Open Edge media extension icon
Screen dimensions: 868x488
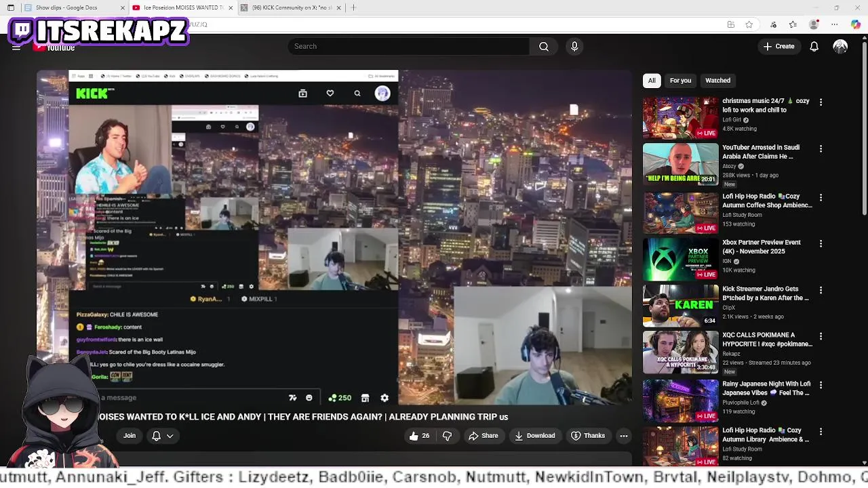pyautogui.click(x=773, y=24)
